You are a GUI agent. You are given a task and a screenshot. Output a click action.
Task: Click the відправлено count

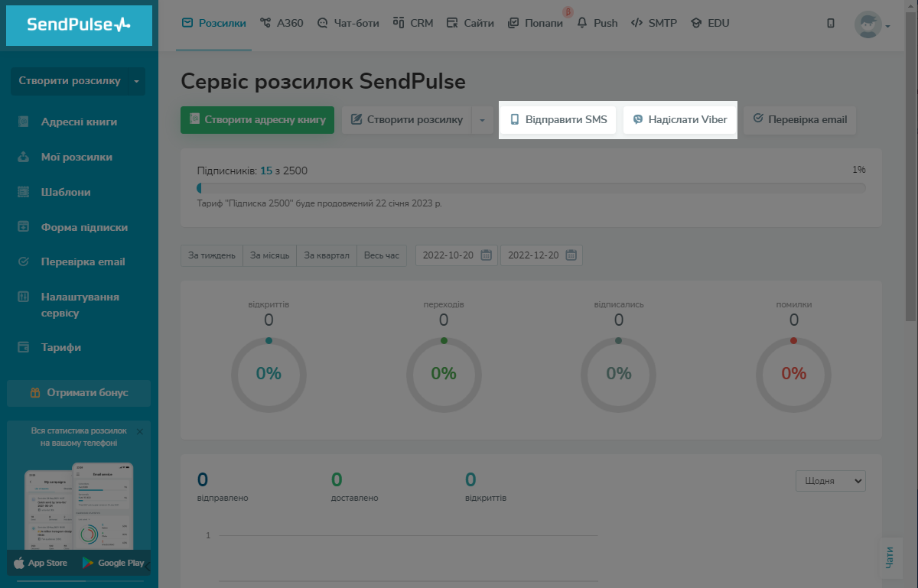[203, 480]
